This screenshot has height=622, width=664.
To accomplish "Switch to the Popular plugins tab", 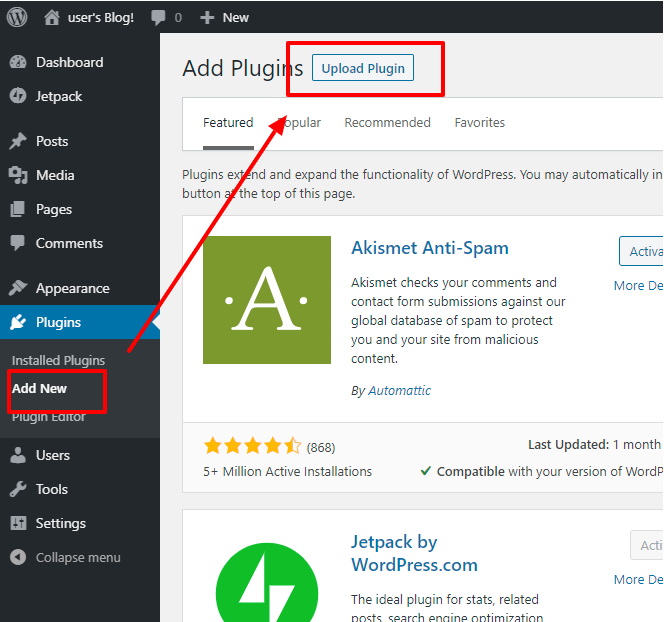I will (299, 123).
